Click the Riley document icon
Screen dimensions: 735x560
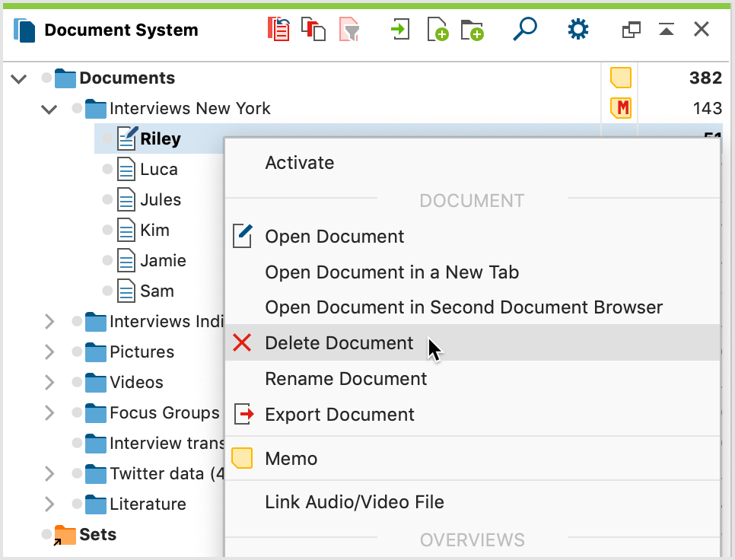click(x=127, y=138)
